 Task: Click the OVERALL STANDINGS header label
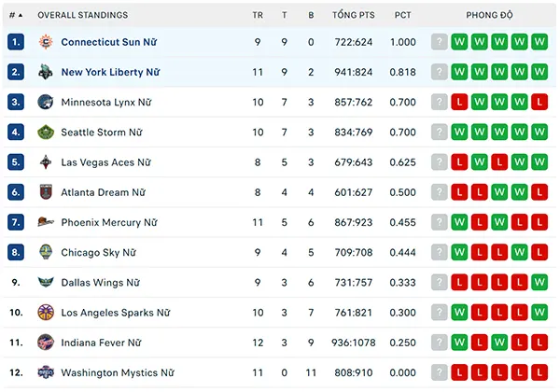click(82, 15)
